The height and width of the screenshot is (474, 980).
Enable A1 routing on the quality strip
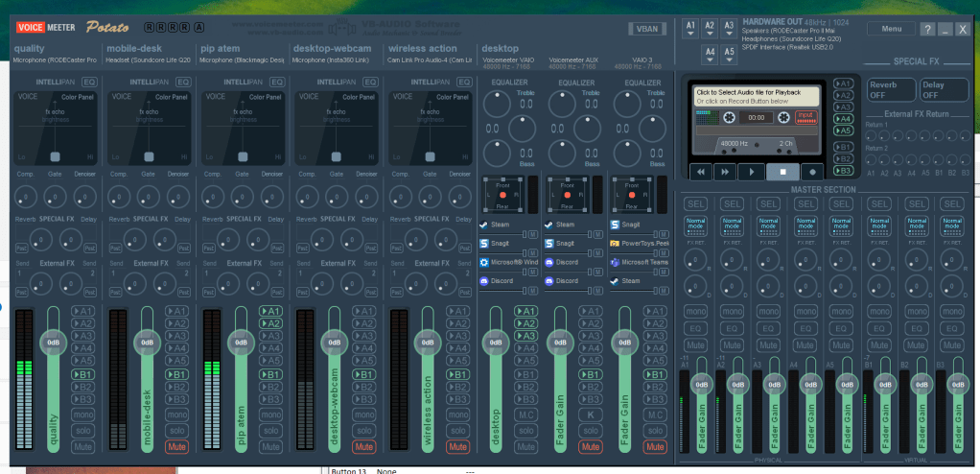pos(83,311)
